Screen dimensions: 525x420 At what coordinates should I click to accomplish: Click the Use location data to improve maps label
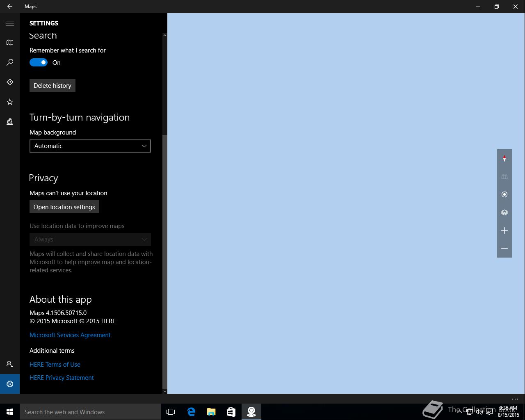click(77, 226)
